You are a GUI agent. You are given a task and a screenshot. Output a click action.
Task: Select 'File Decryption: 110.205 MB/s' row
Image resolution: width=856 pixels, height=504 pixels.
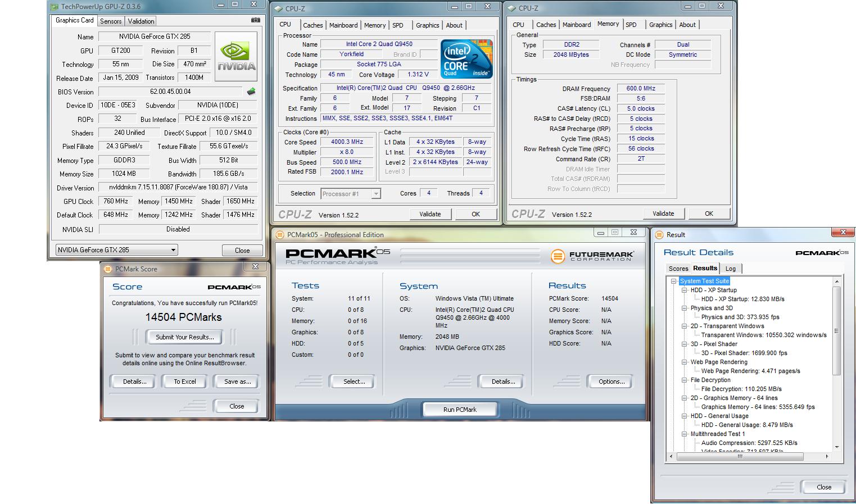coord(741,389)
